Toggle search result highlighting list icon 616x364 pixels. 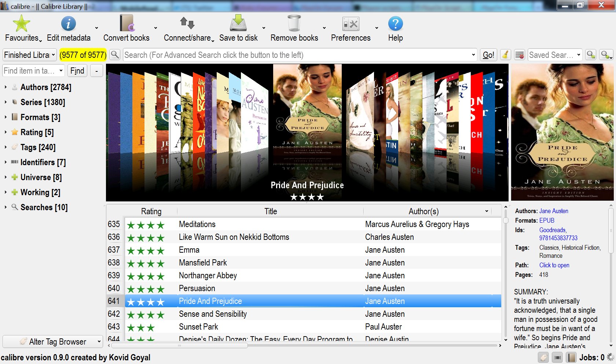tap(520, 55)
